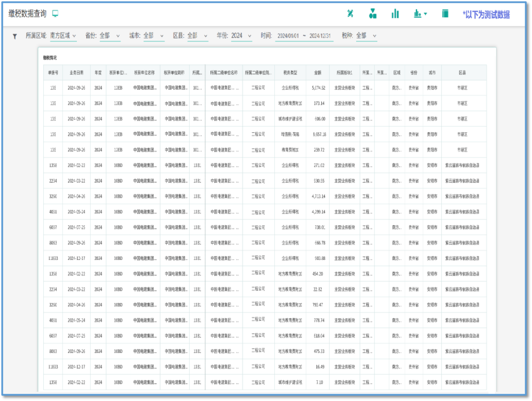This screenshot has width=532, height=401.
Task: Click the monitor icon beside 缴税数据查询 title
Action: point(55,14)
